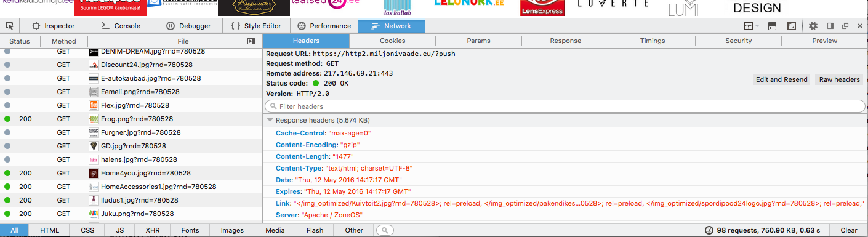
Task: Click the GD.jpg thumbnail icon
Action: point(94,146)
